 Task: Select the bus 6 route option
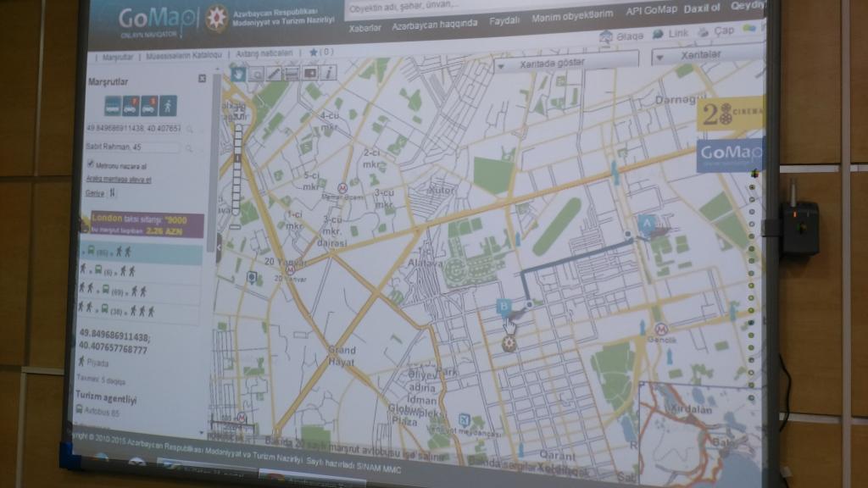[x=141, y=271]
